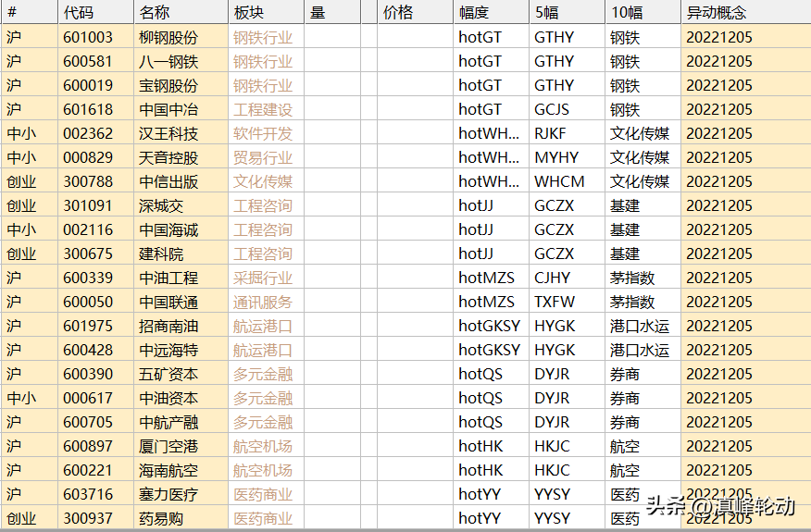
Task: Click the 5幅 column header
Action: click(x=567, y=12)
